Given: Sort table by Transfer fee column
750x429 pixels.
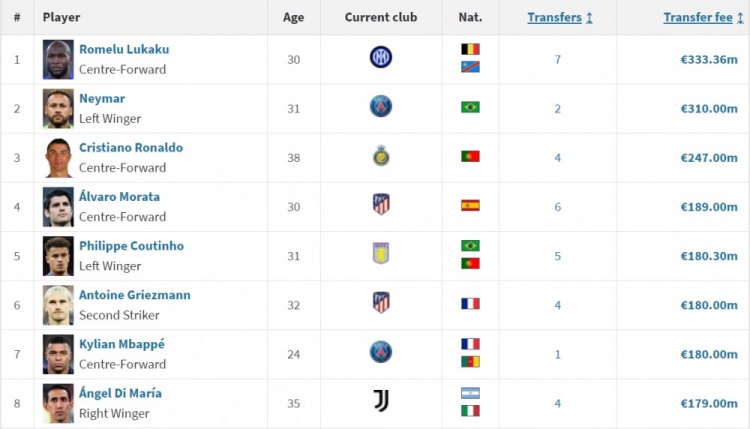Looking at the screenshot, I should [x=700, y=17].
